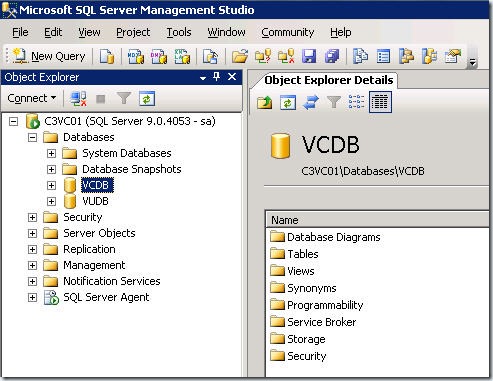This screenshot has height=381, width=493.
Task: Click the Stop icon in Object Explorer
Action: (x=100, y=99)
